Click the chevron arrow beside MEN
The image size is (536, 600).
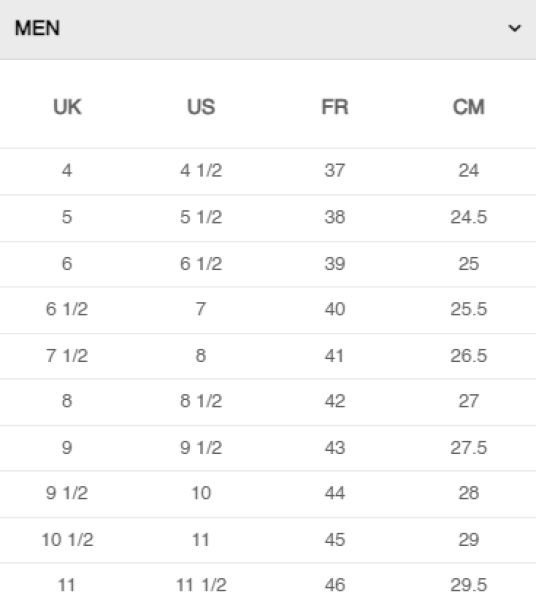tap(515, 28)
